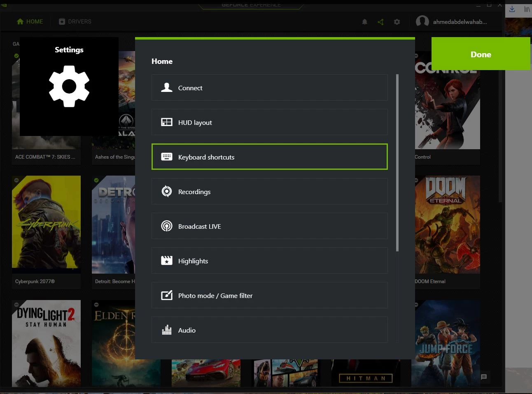This screenshot has width=532, height=394.
Task: Click the ACE COMBAT 7 title text
Action: (x=45, y=157)
